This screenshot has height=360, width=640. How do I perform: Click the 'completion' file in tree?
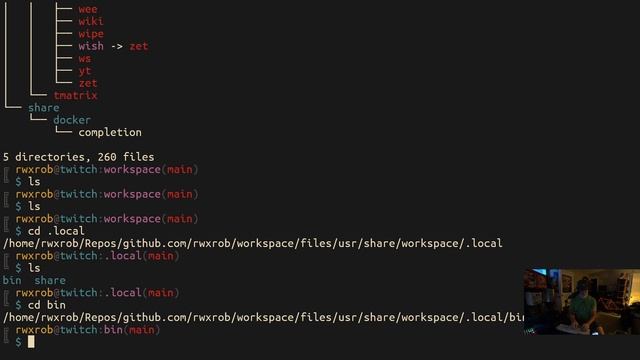pos(110,132)
